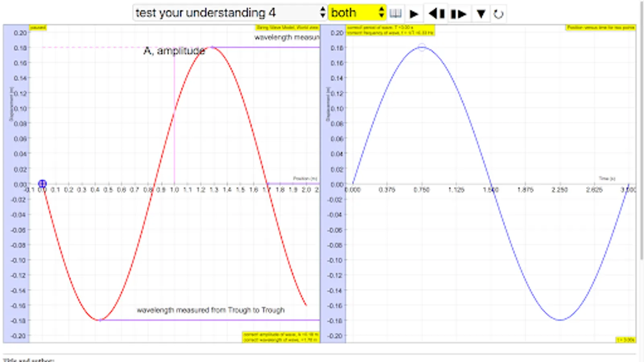
Task: Click the 'A, amplitude' label
Action: coord(174,51)
